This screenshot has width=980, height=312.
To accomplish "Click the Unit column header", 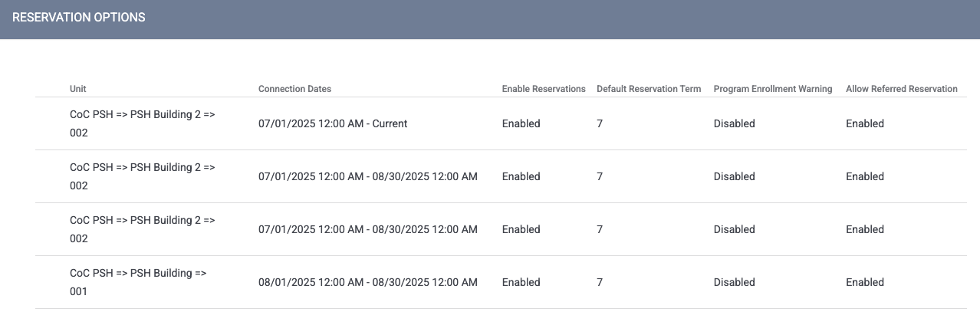I will (x=78, y=89).
